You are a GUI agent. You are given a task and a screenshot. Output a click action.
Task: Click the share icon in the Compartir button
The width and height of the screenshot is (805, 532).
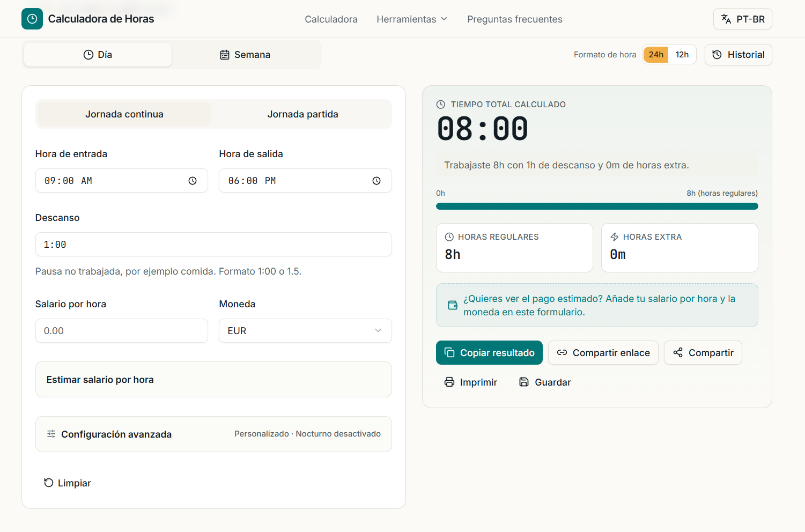[x=678, y=352]
